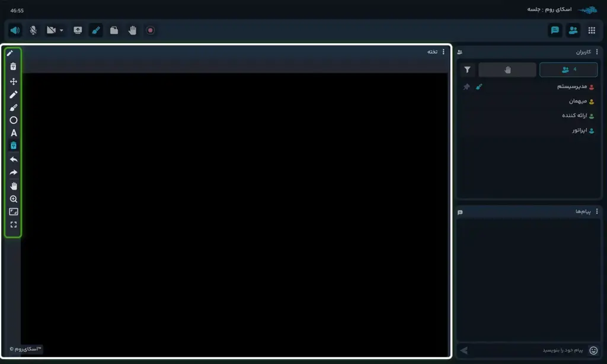This screenshot has height=364, width=607.
Task: Open the camera dropdown arrow
Action: (62, 30)
